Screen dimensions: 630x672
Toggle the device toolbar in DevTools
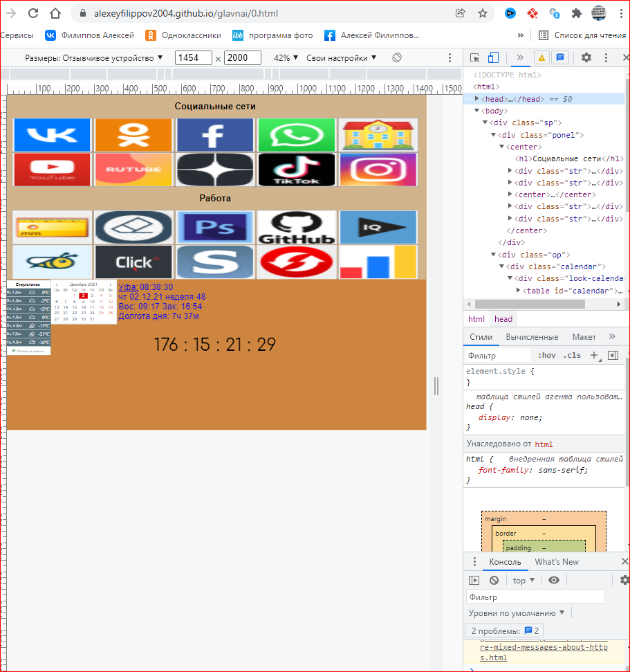pos(493,58)
